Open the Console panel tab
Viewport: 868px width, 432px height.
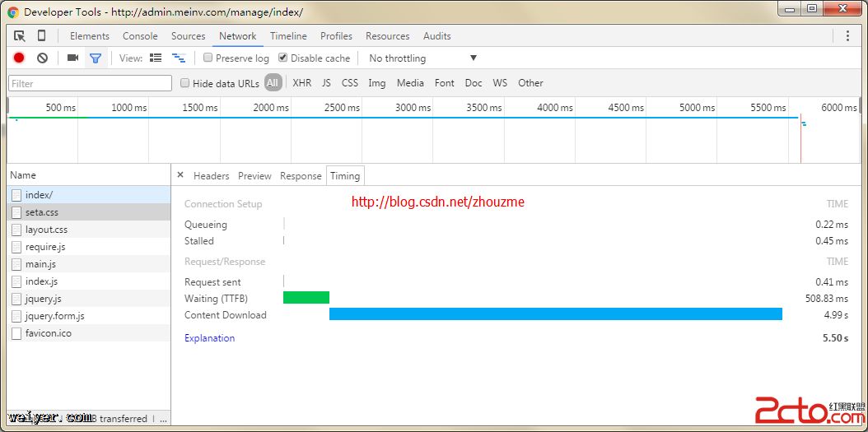pyautogui.click(x=140, y=36)
